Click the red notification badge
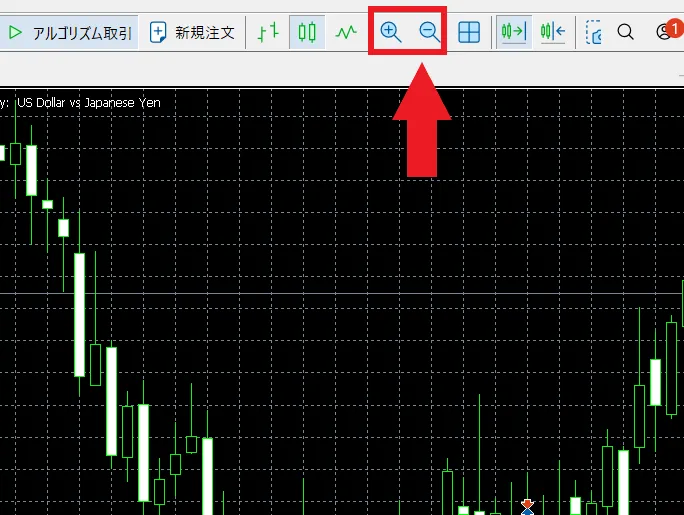The height and width of the screenshot is (515, 684). click(x=673, y=26)
